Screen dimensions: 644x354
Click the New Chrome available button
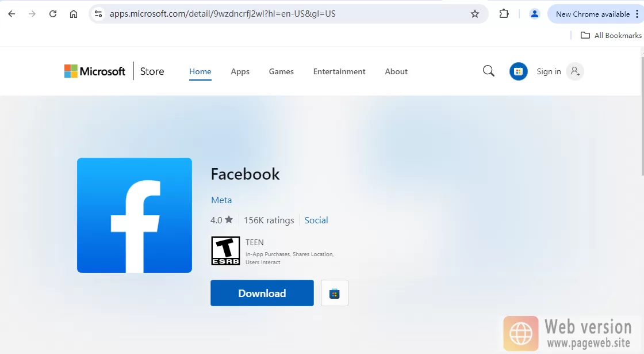593,14
